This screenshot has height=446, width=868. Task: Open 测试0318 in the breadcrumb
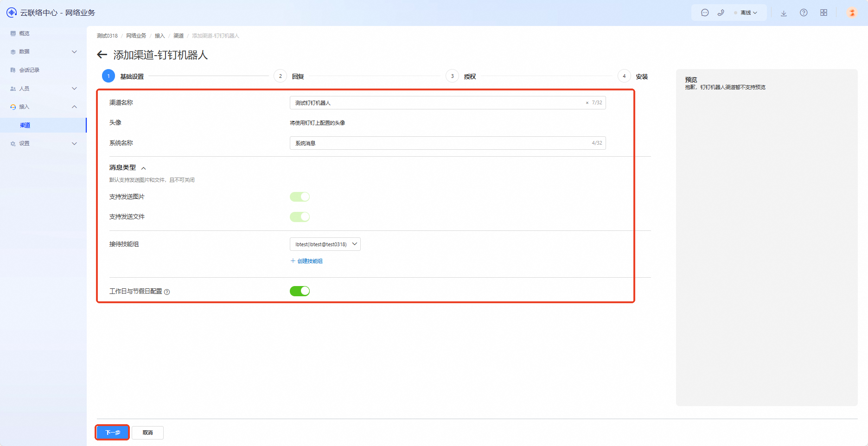click(x=107, y=36)
